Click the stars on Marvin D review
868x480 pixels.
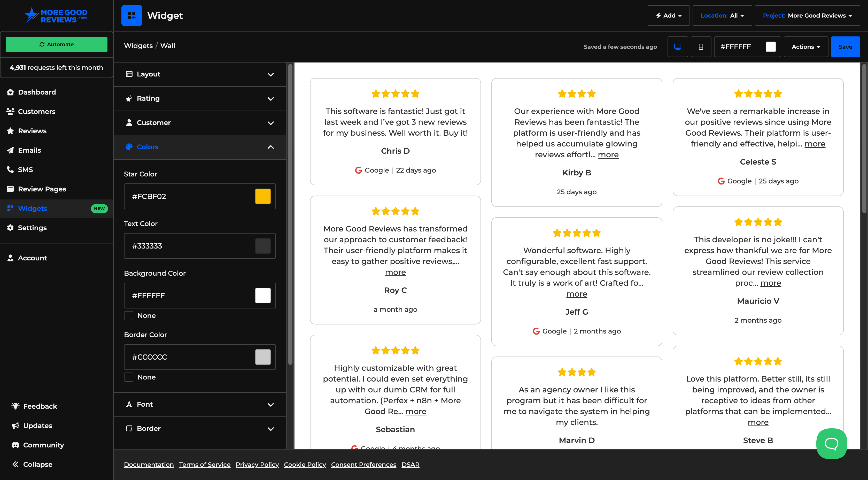coord(577,372)
